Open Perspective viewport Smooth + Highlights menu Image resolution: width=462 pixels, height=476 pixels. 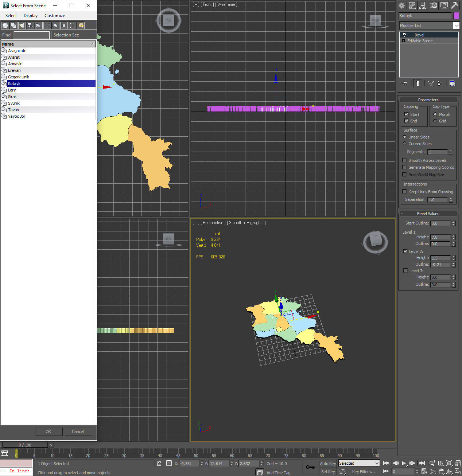pos(246,223)
